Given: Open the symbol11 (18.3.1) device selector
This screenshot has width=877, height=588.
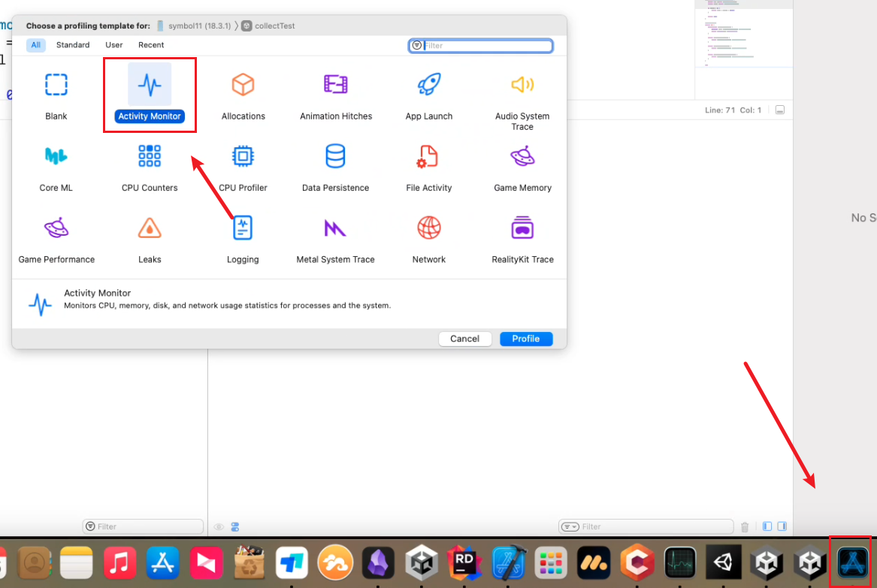Looking at the screenshot, I should click(x=194, y=26).
